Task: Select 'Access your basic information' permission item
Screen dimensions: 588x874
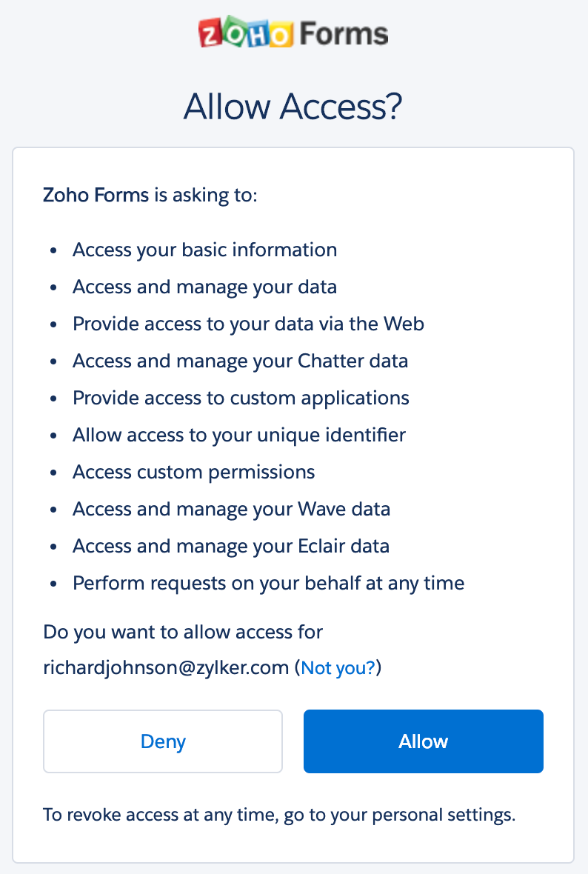Action: 204,250
